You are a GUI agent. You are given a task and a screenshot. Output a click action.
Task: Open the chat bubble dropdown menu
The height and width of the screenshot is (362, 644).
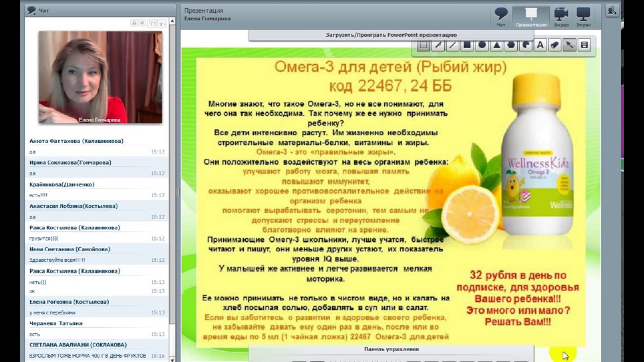pos(32,10)
